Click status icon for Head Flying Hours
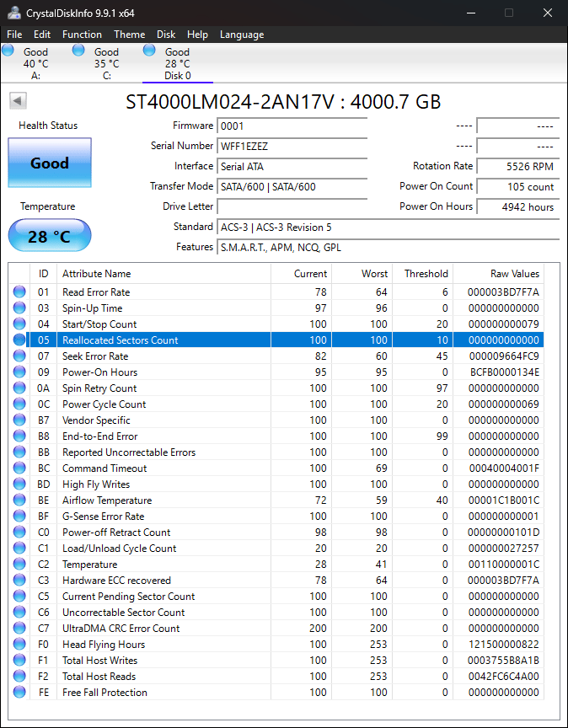This screenshot has width=568, height=728. tap(19, 645)
